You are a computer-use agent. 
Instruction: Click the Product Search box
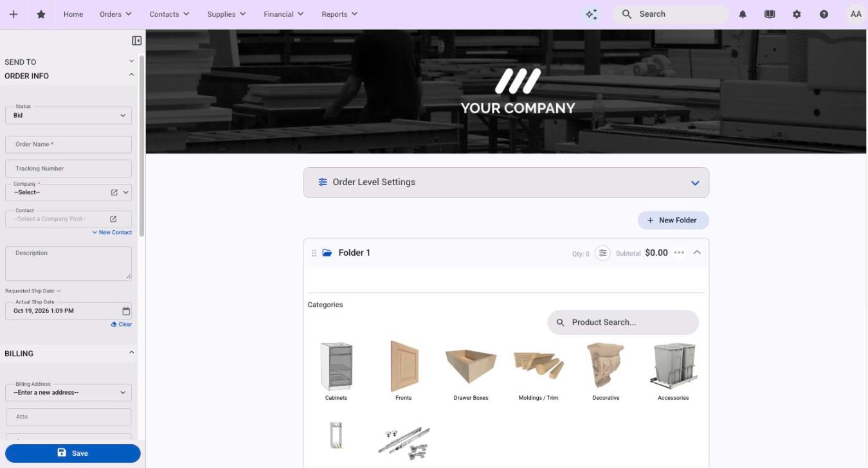click(623, 323)
